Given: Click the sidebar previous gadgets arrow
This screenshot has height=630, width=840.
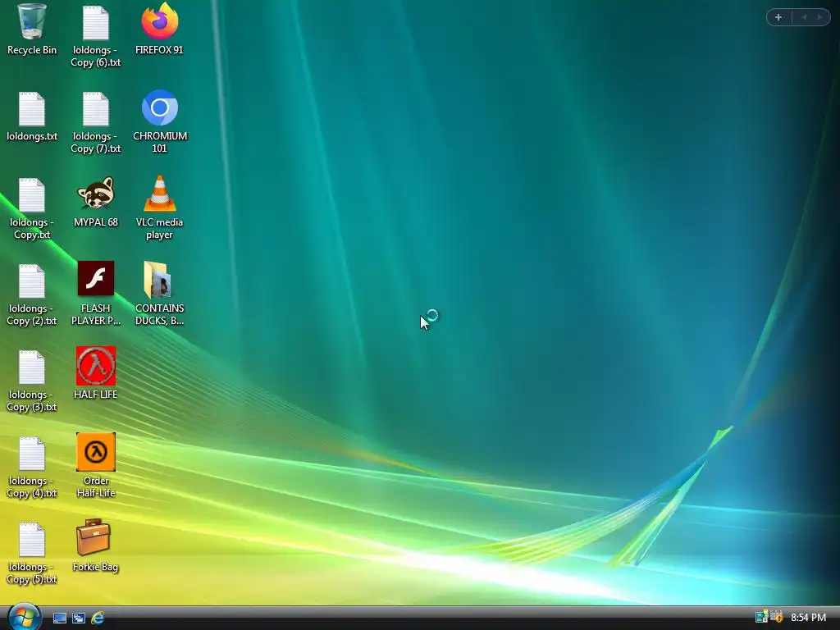Looking at the screenshot, I should (804, 17).
